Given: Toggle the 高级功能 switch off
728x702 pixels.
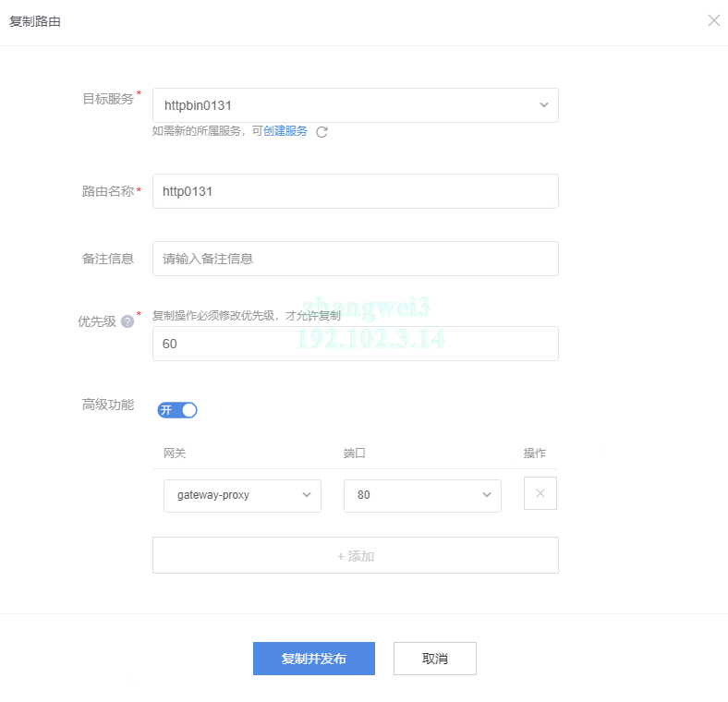Looking at the screenshot, I should (x=176, y=410).
